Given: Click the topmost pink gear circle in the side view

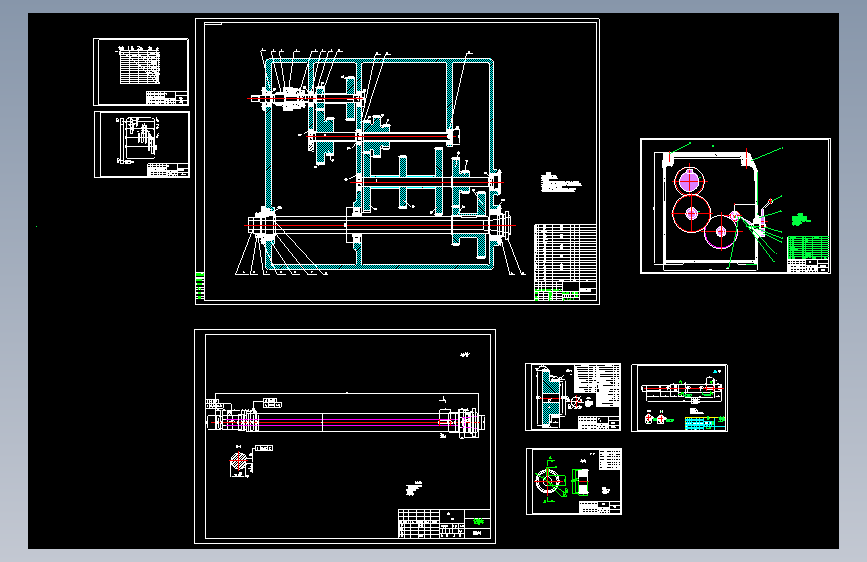Looking at the screenshot, I should click(x=689, y=181).
